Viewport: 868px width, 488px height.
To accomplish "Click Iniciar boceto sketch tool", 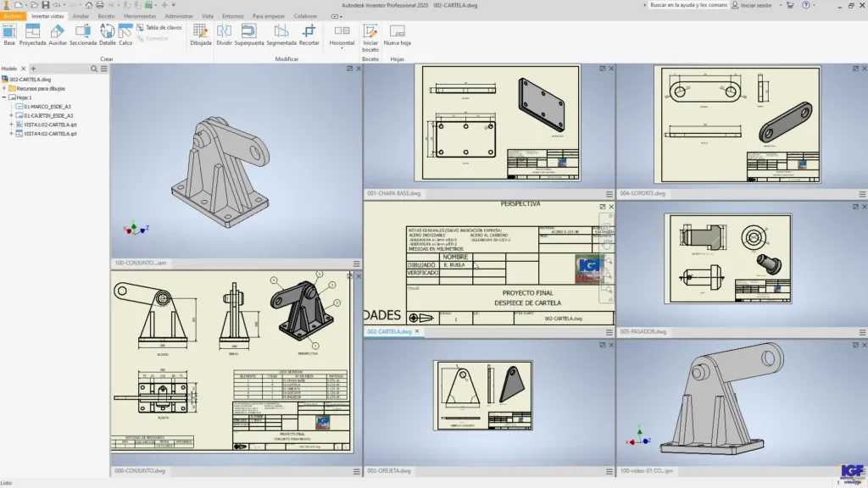I will coord(370,37).
